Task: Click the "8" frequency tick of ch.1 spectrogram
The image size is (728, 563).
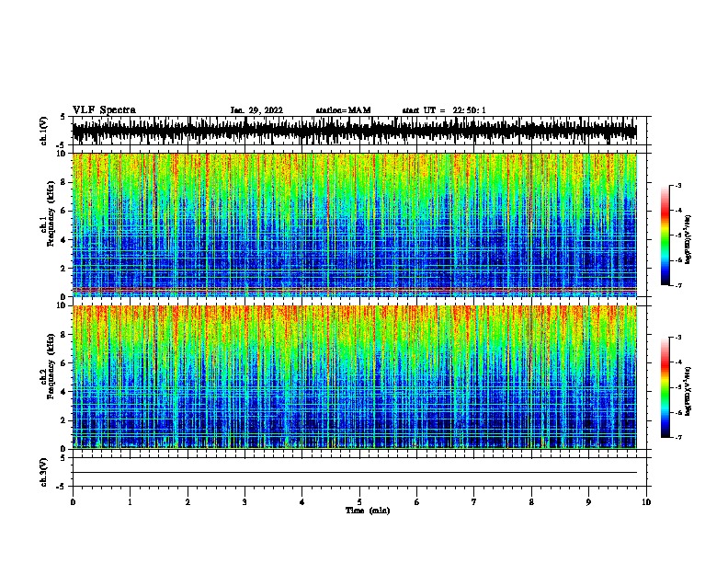Action: 63,182
